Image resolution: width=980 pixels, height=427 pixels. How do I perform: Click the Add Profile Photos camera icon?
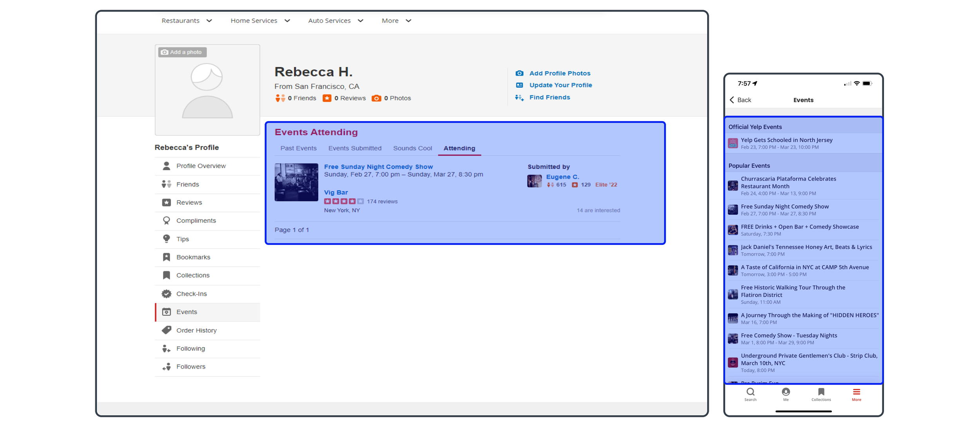click(519, 73)
